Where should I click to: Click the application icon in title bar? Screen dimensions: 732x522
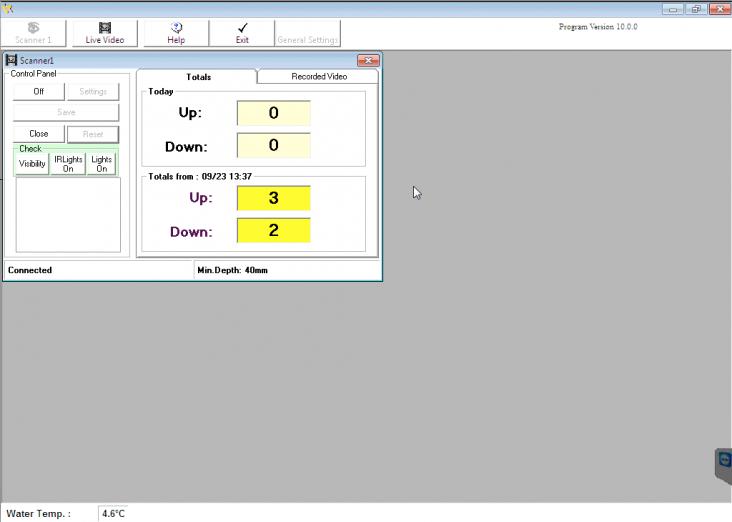pyautogui.click(x=7, y=8)
